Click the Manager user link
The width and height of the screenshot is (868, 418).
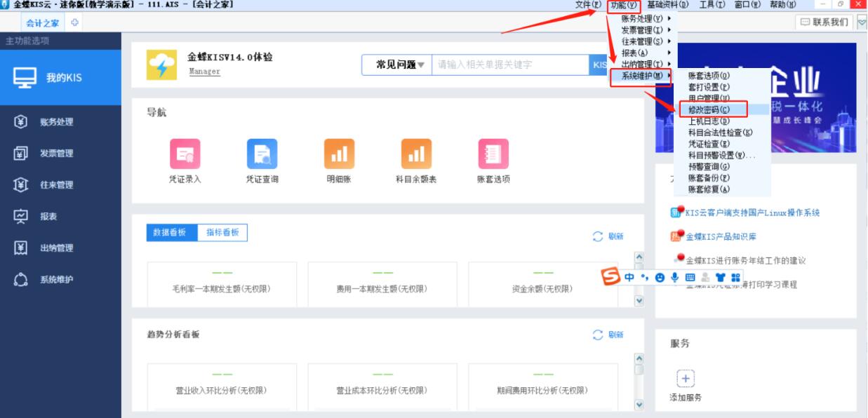pos(204,72)
